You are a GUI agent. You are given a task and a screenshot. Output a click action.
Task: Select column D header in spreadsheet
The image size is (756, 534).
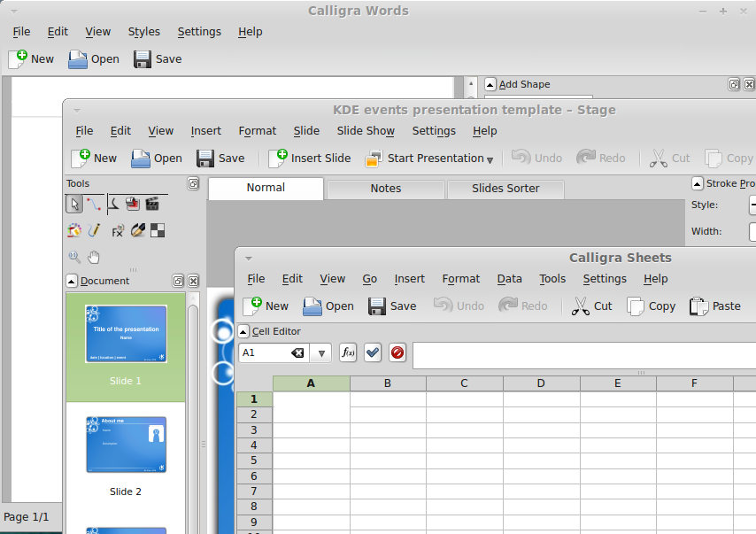541,383
